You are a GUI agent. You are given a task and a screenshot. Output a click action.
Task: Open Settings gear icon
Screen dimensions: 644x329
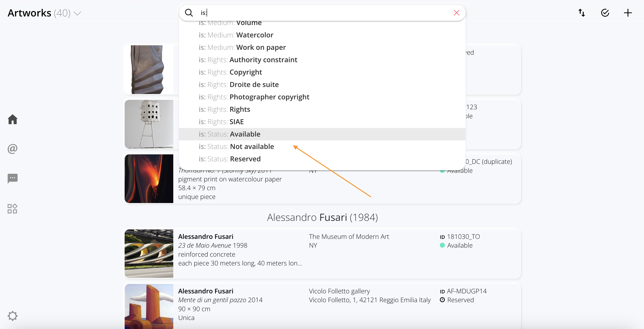[x=12, y=316]
